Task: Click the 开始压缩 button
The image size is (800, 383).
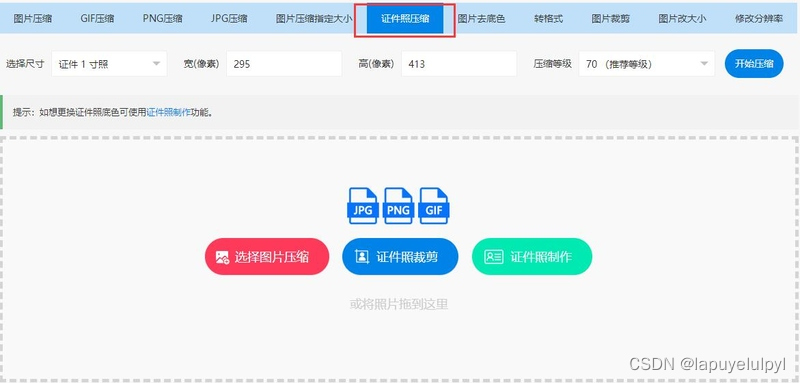Action: click(754, 64)
